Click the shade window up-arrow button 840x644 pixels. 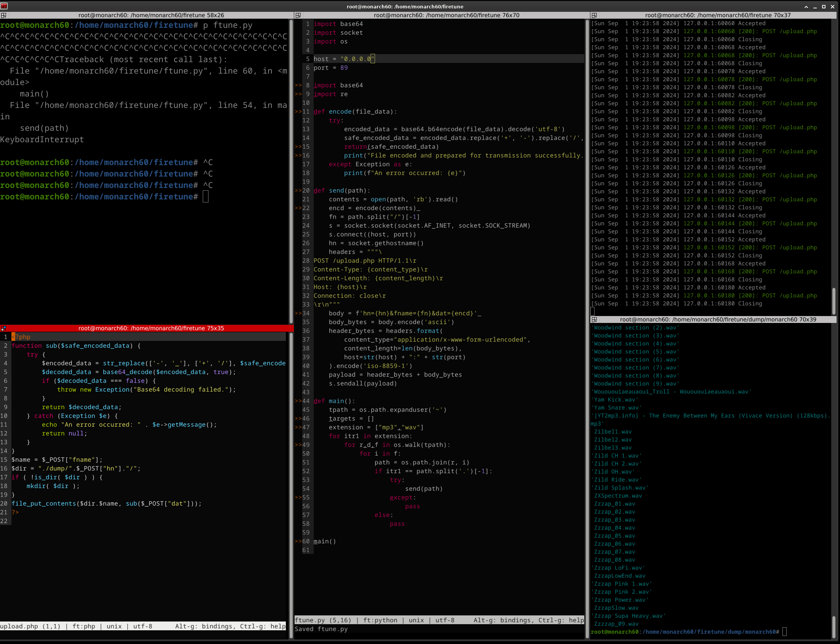click(x=806, y=6)
